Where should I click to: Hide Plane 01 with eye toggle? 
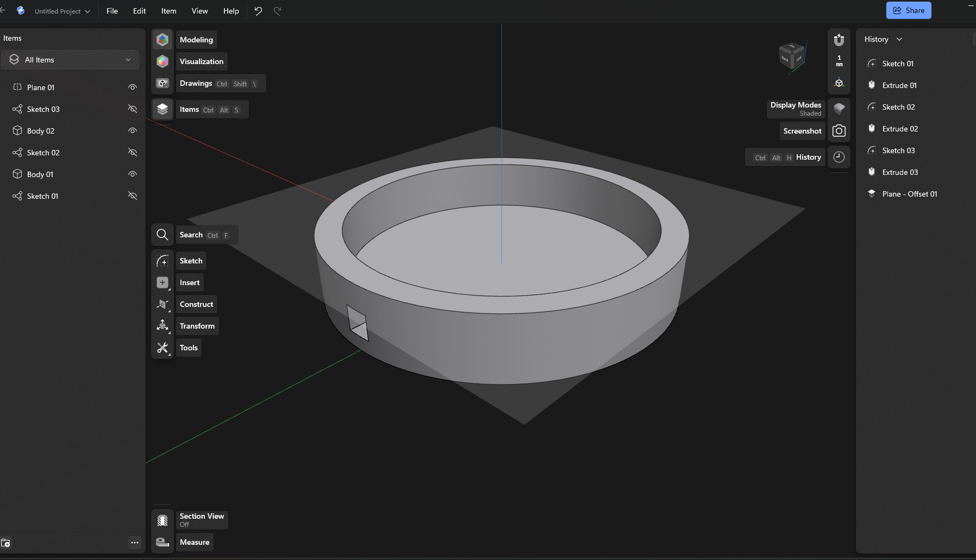coord(132,87)
